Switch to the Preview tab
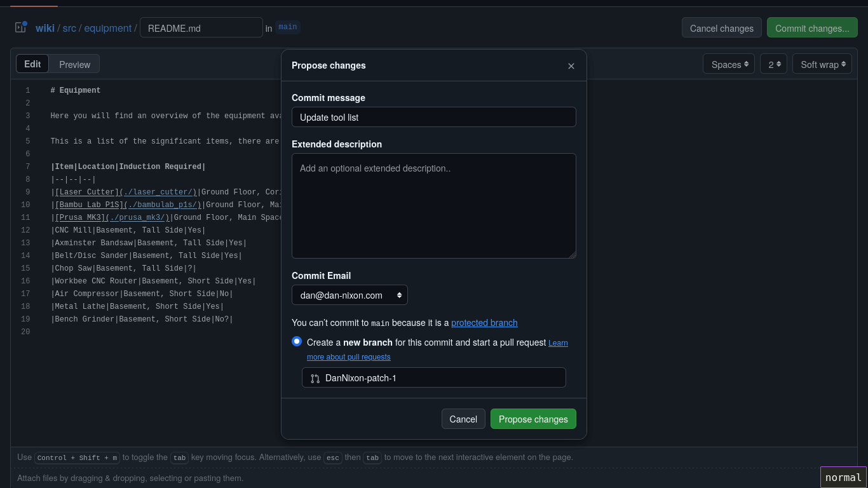868x488 pixels. (x=74, y=64)
